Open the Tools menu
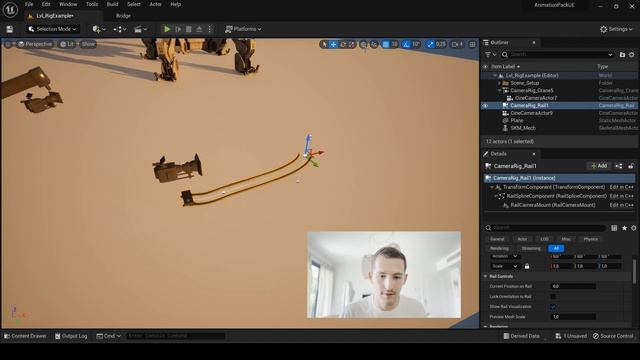640x360 pixels. click(x=92, y=4)
